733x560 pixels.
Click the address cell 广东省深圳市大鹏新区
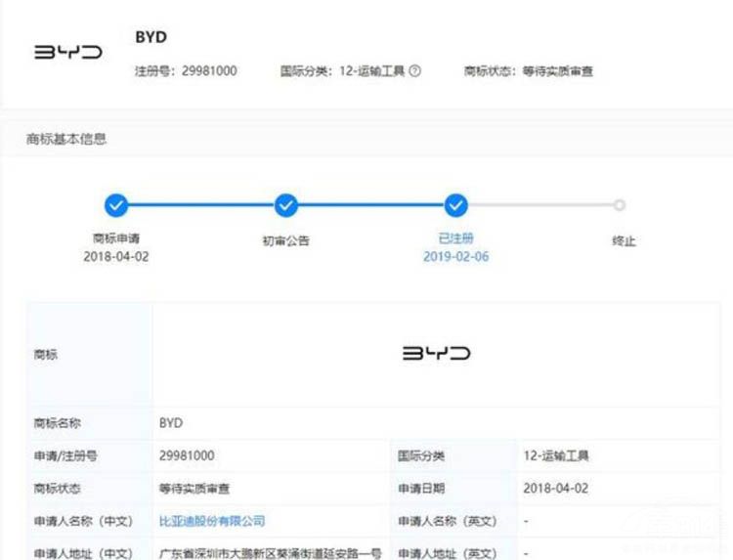tap(270, 553)
